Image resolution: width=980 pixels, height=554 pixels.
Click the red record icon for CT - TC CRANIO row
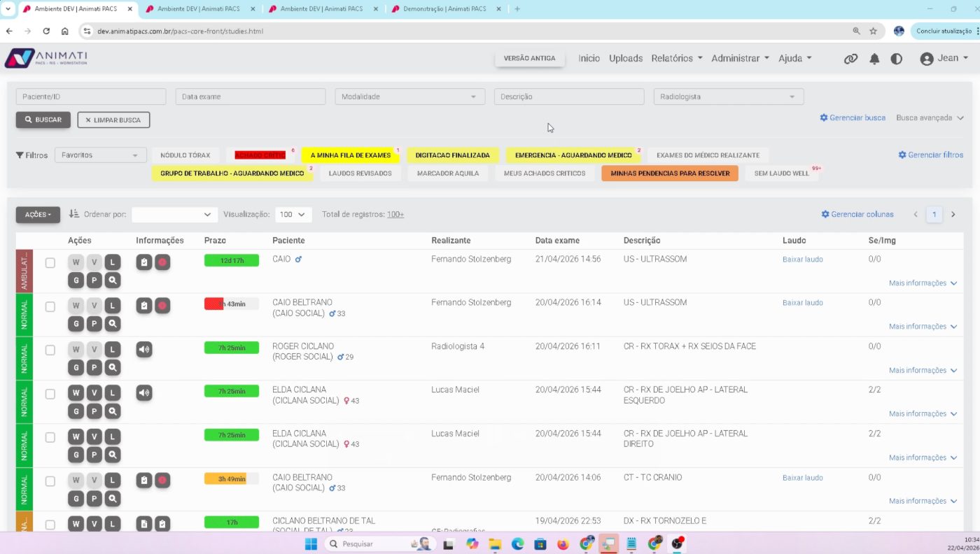pyautogui.click(x=162, y=481)
